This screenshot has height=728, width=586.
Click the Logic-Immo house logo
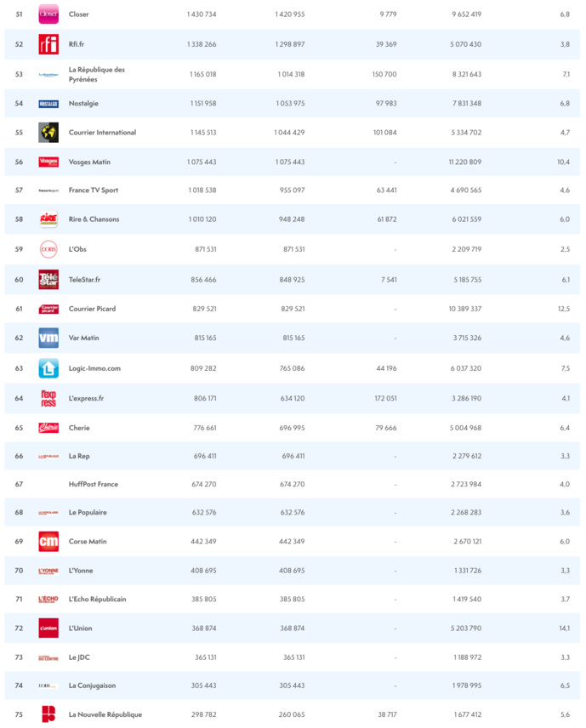point(48,368)
